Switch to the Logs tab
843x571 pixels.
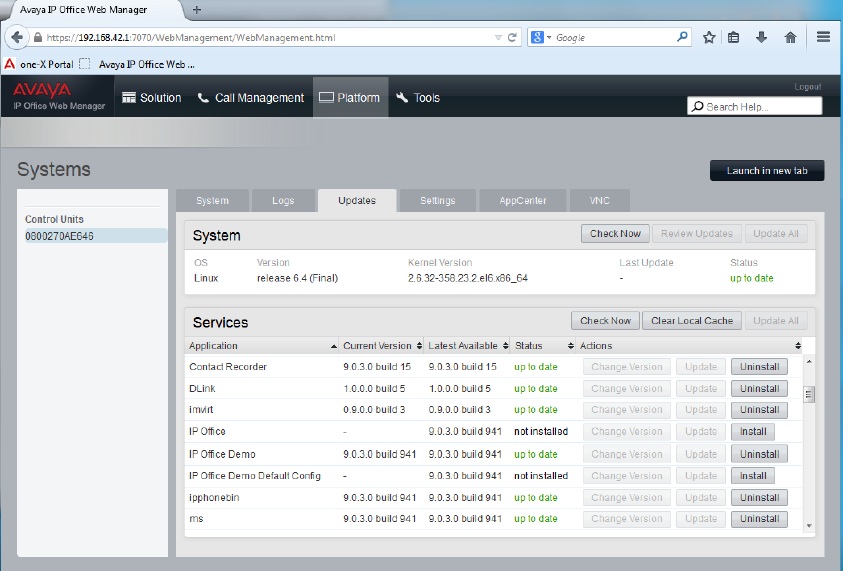[283, 201]
